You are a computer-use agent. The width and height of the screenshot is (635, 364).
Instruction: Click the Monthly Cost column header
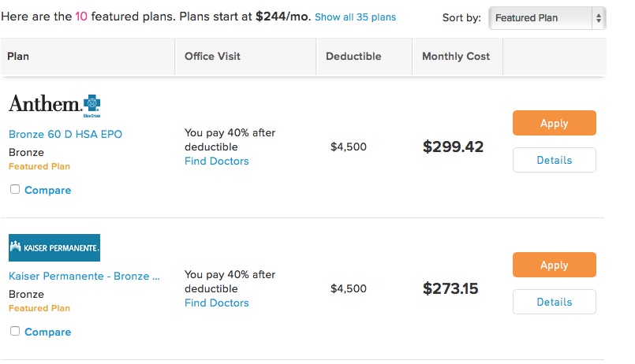click(x=456, y=56)
